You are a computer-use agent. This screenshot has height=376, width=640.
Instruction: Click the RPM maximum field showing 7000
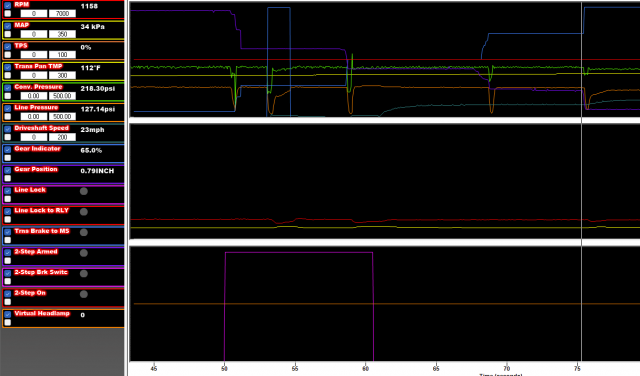(62, 13)
